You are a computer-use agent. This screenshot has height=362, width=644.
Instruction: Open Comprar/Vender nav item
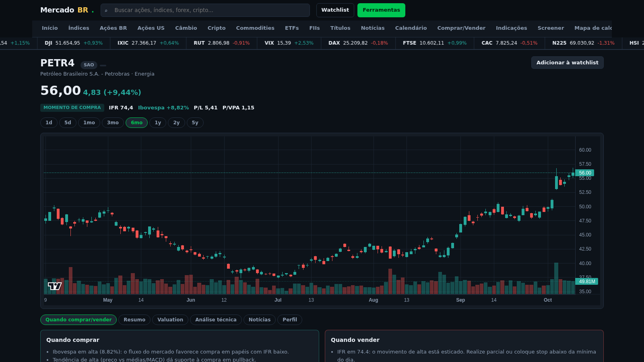[x=461, y=28]
